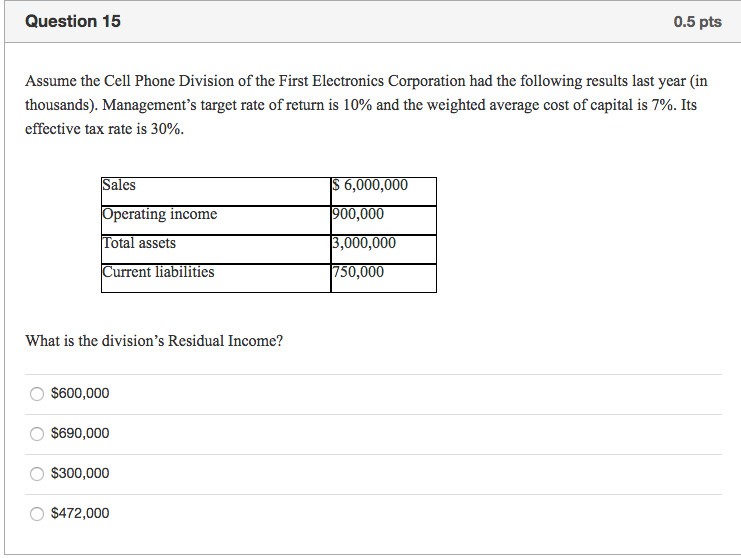Click the Residual Income question prompt
This screenshot has height=558, width=741.
pyautogui.click(x=154, y=341)
